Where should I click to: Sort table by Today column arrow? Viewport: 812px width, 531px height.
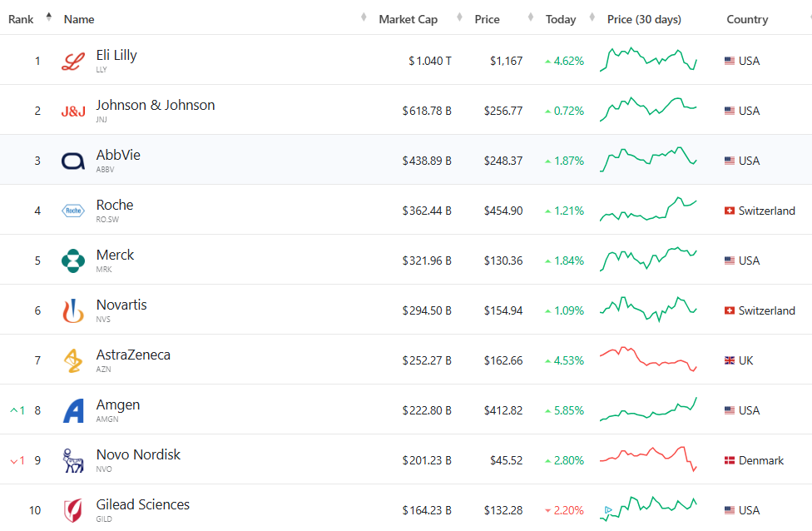(x=592, y=17)
